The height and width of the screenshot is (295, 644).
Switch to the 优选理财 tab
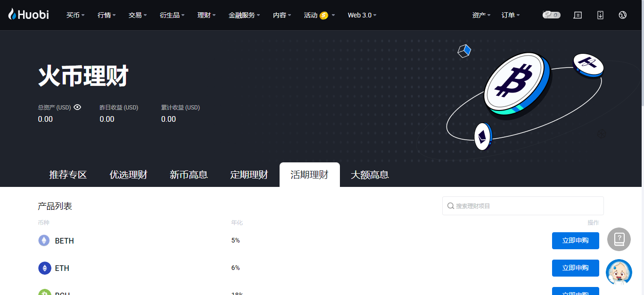point(129,175)
